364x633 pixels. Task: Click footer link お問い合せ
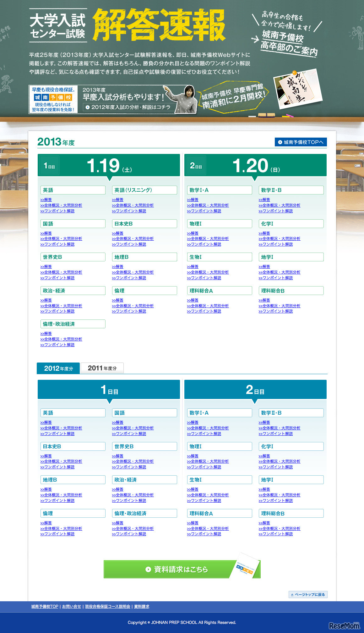point(72,606)
